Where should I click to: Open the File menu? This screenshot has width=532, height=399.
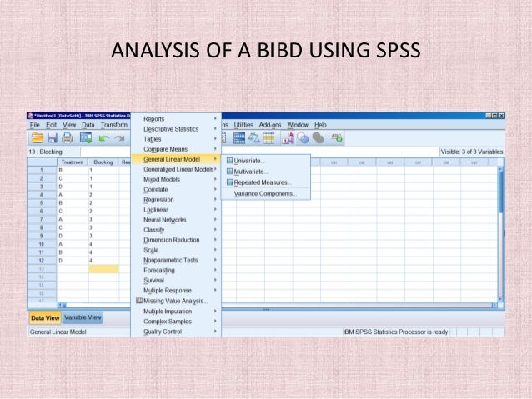(x=35, y=125)
